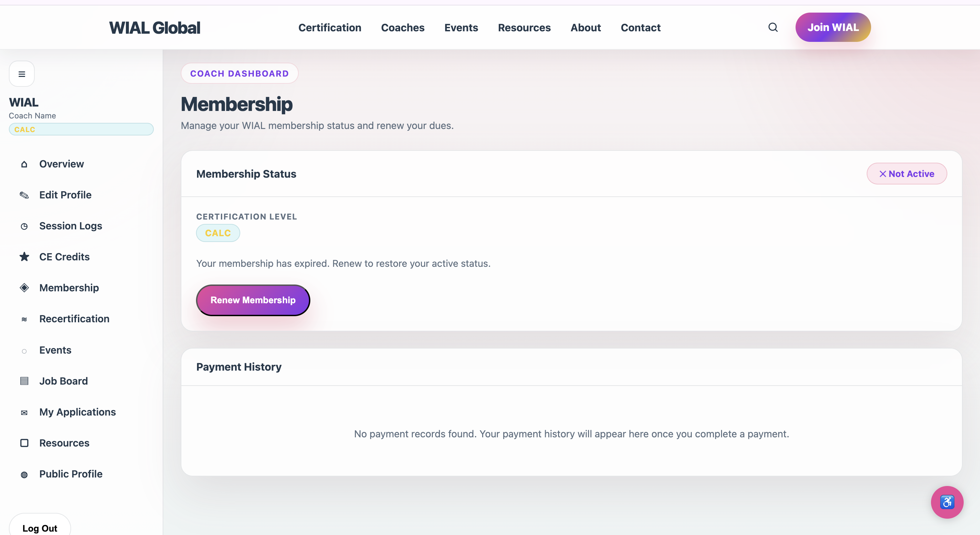Click the Not Active status badge
980x535 pixels.
(906, 174)
